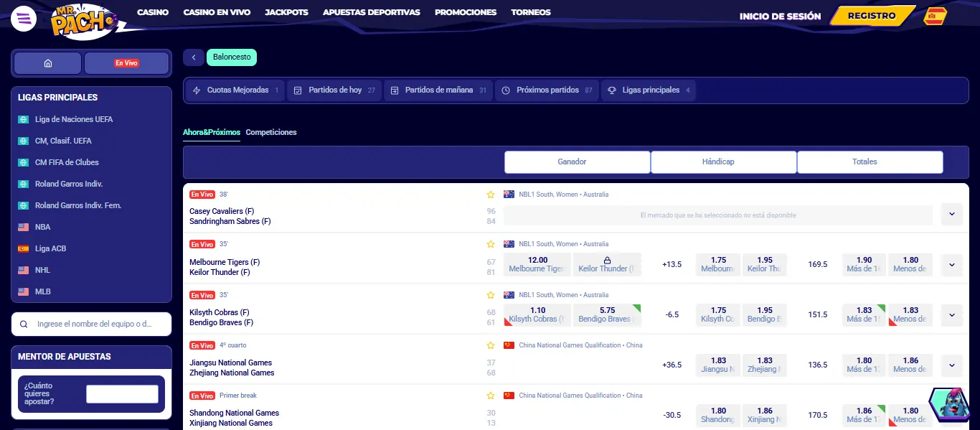Click the bet amount input in Mentor de Apuestas
Viewport: 980px width, 430px height.
[122, 394]
